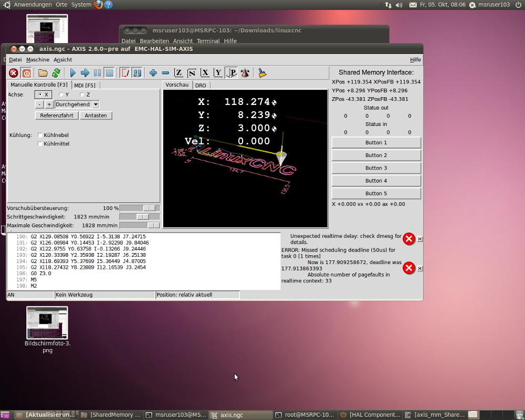The image size is (525, 420).
Task: Dismiss the missed scheduling deadline error
Action: (420, 269)
